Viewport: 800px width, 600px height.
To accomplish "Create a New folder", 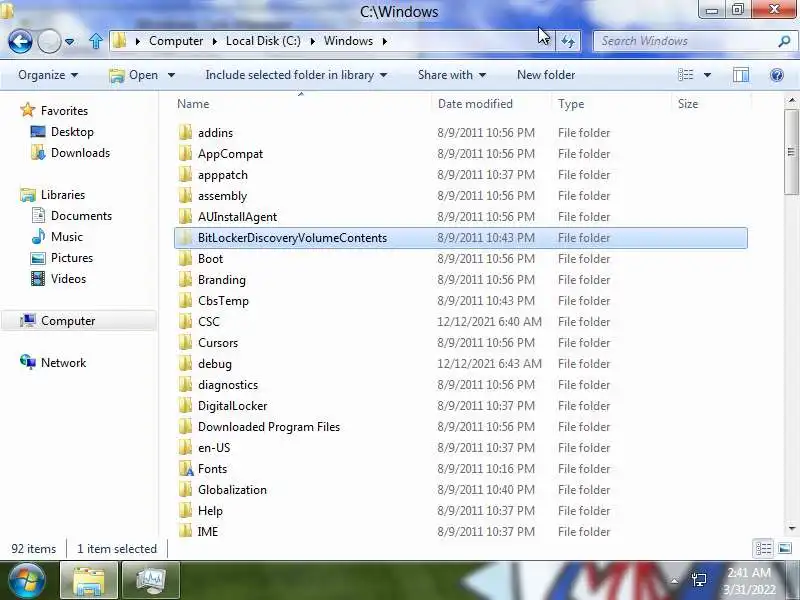I will 546,75.
